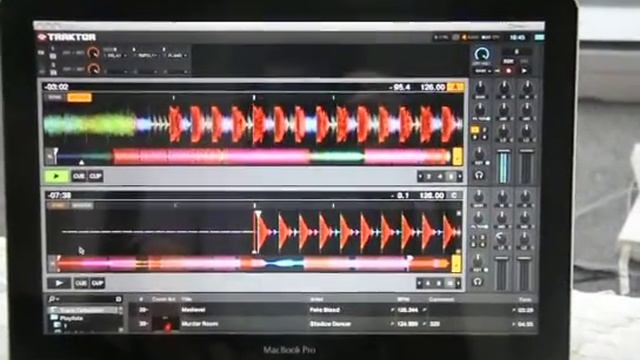This screenshot has width=640, height=360.
Task: Sort the track list by Artist column
Action: [317, 299]
